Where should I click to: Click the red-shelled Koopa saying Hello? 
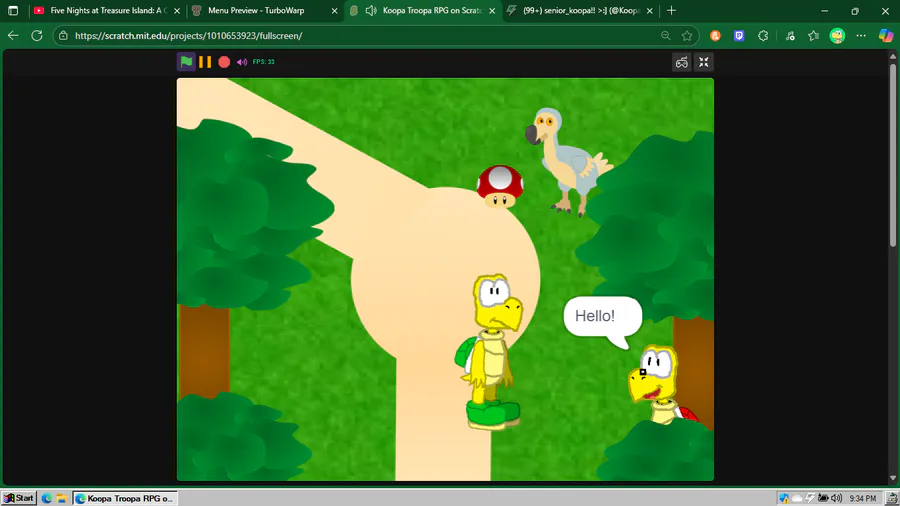660,384
